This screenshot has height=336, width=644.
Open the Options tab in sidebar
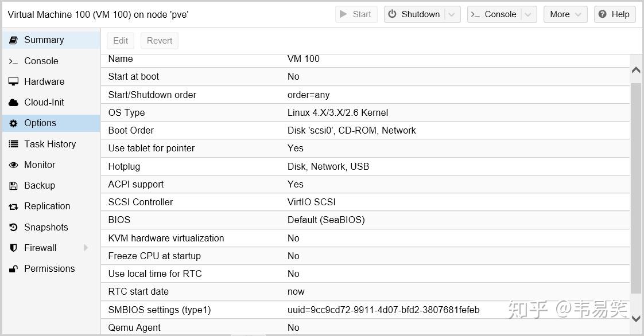(40, 123)
